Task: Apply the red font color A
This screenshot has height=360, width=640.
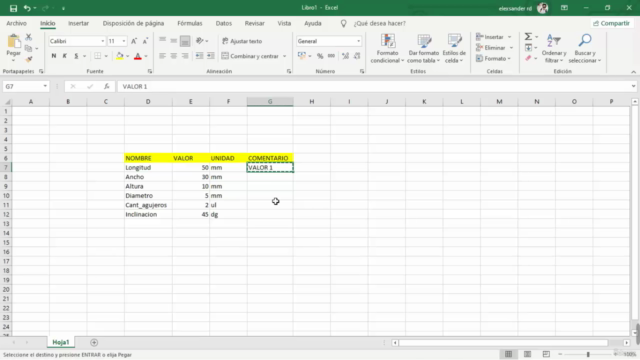Action: [138, 56]
